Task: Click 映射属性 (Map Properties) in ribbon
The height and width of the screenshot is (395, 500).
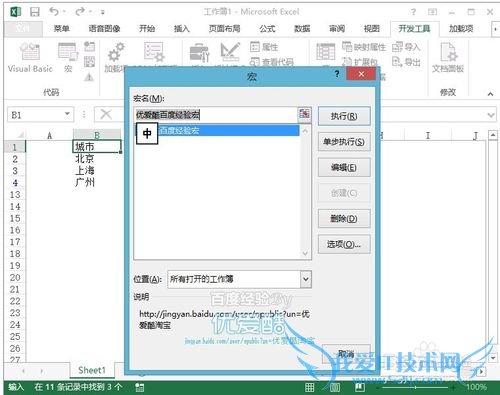Action: tap(364, 47)
